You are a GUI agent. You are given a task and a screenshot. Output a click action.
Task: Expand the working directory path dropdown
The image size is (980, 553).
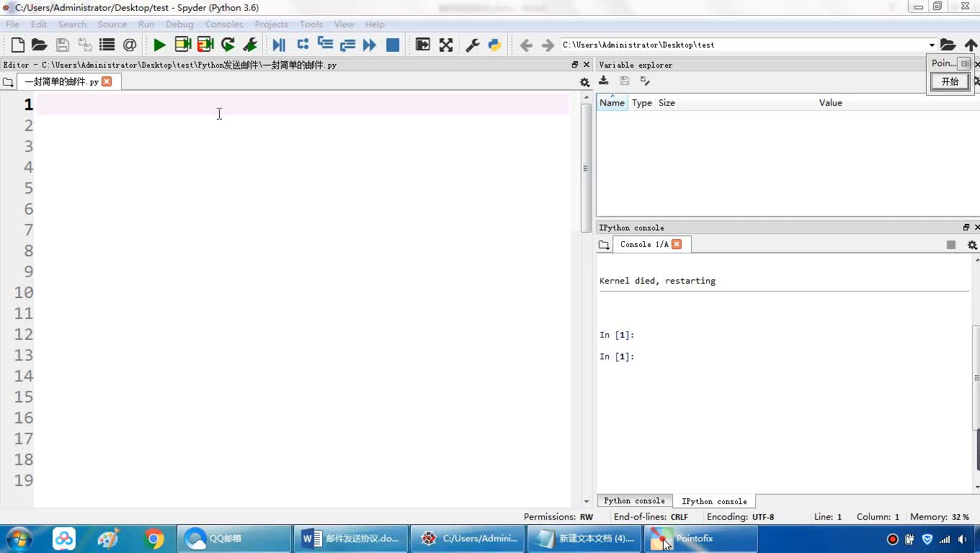pyautogui.click(x=931, y=45)
